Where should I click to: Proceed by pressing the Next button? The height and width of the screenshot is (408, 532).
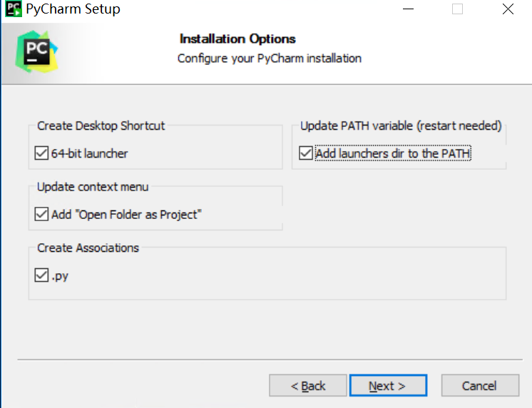(388, 386)
